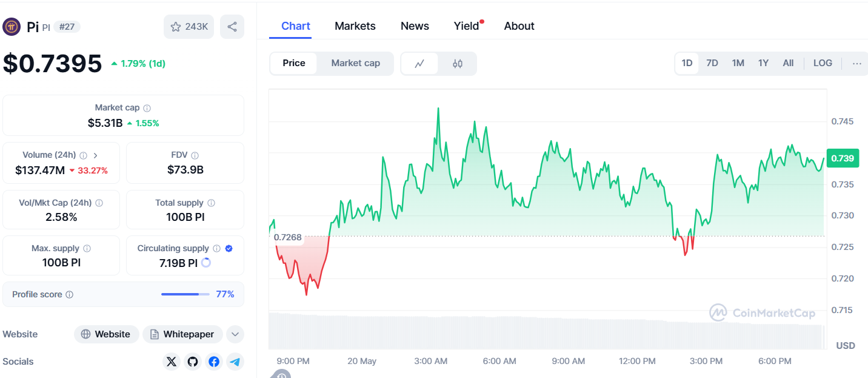This screenshot has height=378, width=868.
Task: Click the verified badge by Circulating supply
Action: pos(229,249)
